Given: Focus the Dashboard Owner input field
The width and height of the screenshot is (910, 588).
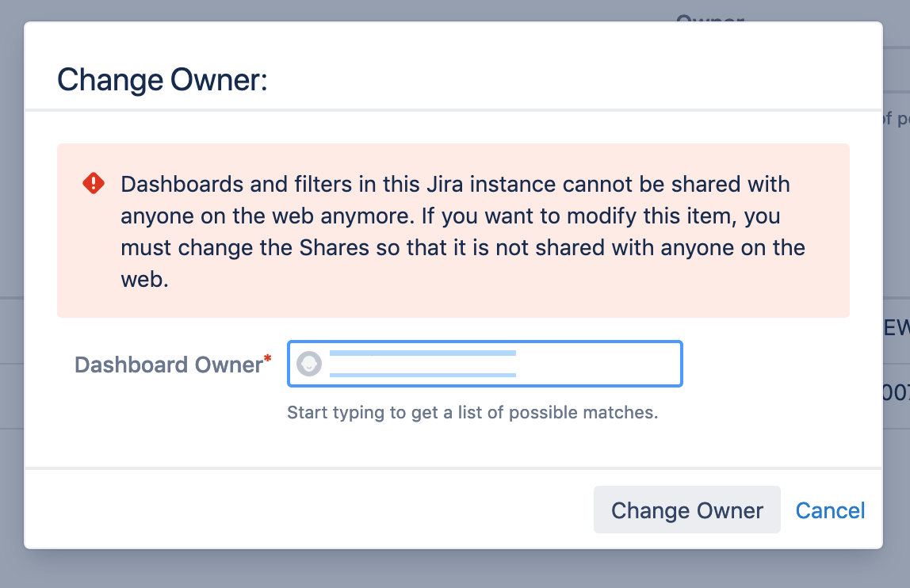Looking at the screenshot, I should pyautogui.click(x=484, y=364).
